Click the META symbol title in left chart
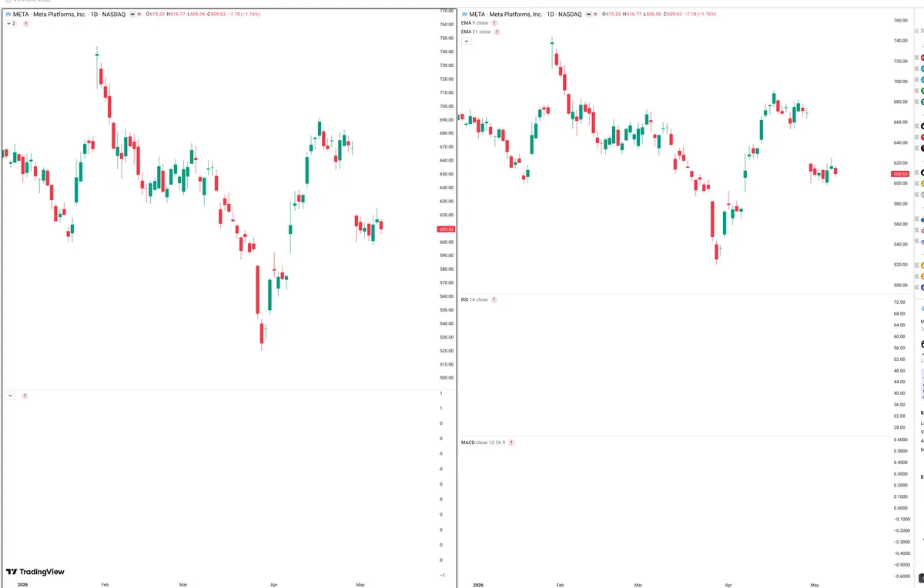Screen dimensions: 924x588 69,14
